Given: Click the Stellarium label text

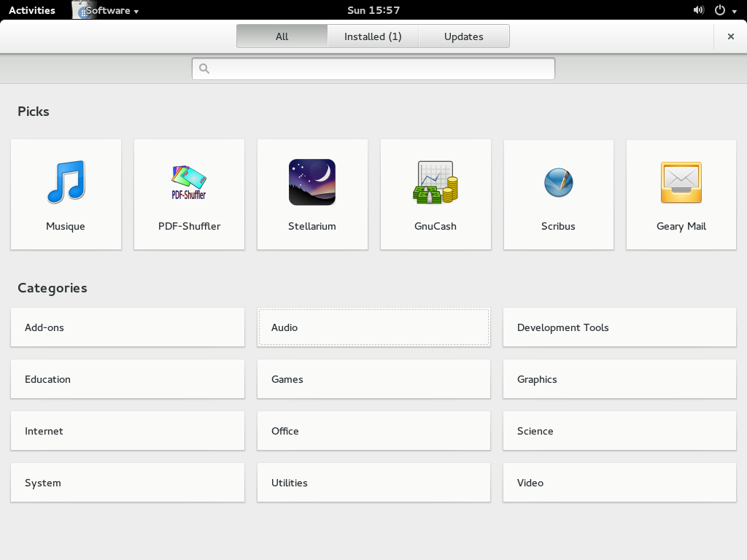Looking at the screenshot, I should tap(312, 226).
